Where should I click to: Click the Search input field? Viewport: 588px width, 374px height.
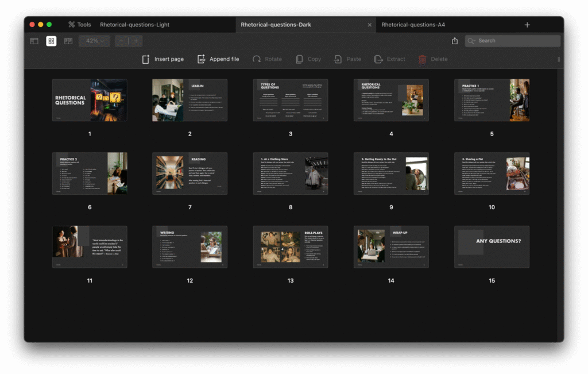pos(512,41)
